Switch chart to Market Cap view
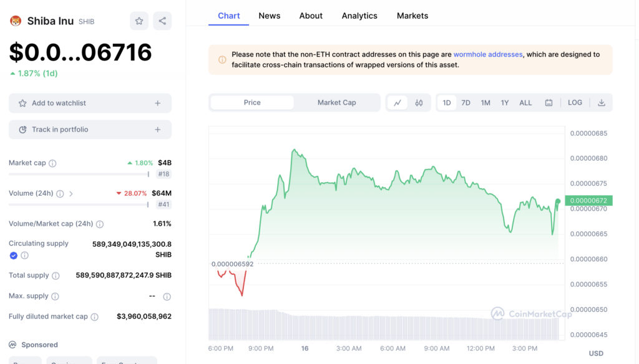This screenshot has height=364, width=639. 336,103
